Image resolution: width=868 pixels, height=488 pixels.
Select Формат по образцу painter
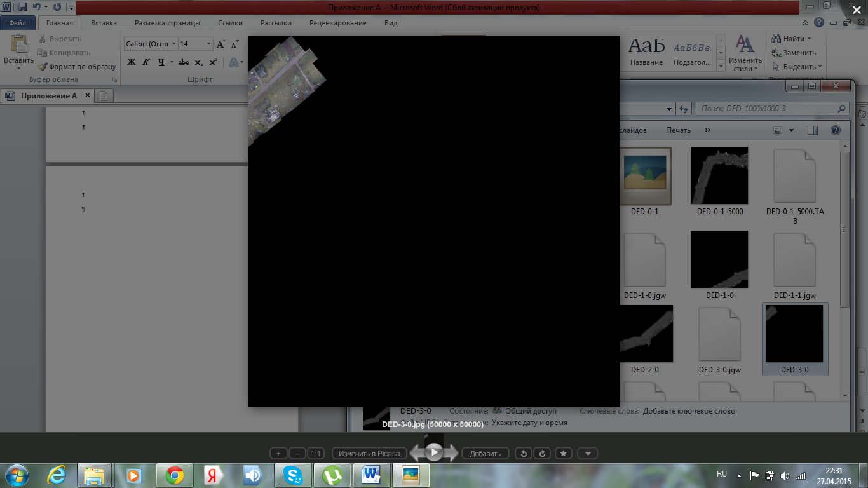(x=77, y=67)
